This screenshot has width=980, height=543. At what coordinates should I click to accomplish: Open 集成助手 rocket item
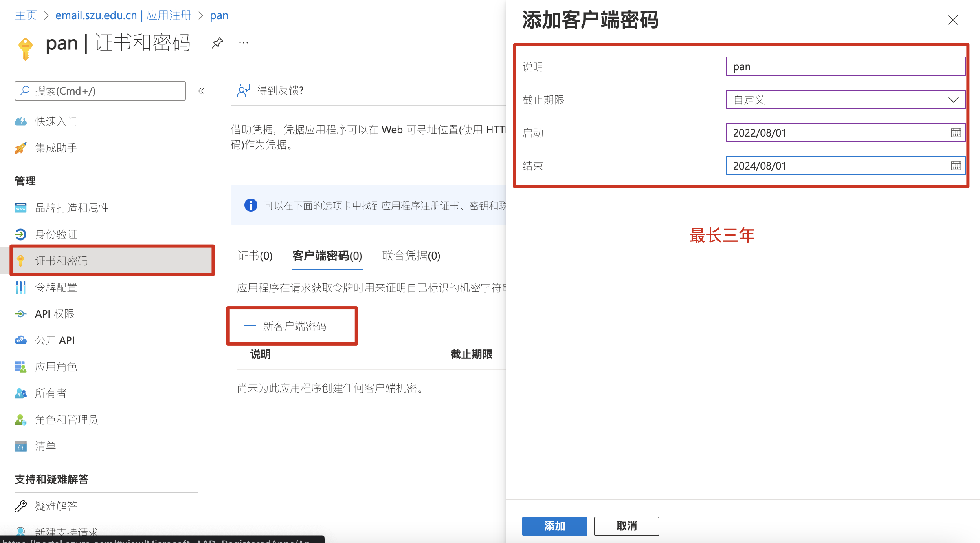56,148
